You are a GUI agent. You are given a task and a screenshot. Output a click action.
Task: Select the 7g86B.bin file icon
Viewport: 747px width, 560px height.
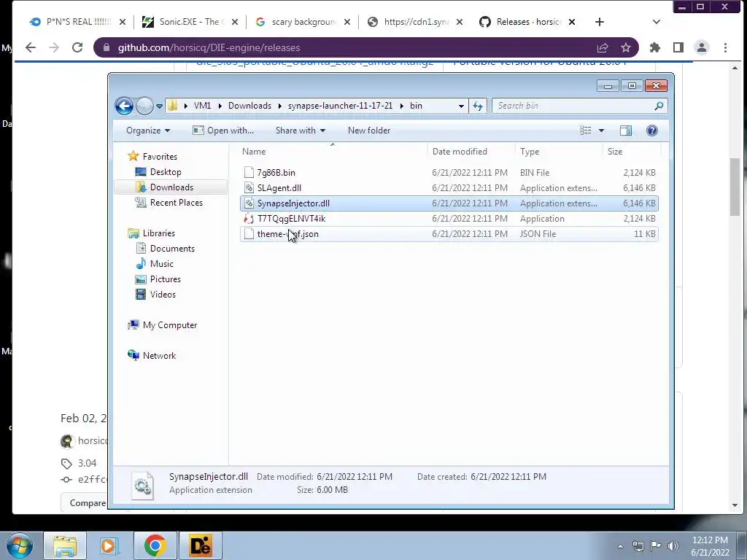[249, 172]
